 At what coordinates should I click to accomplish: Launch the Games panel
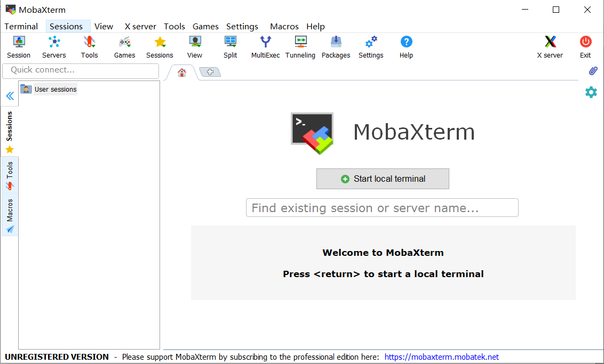click(x=124, y=47)
